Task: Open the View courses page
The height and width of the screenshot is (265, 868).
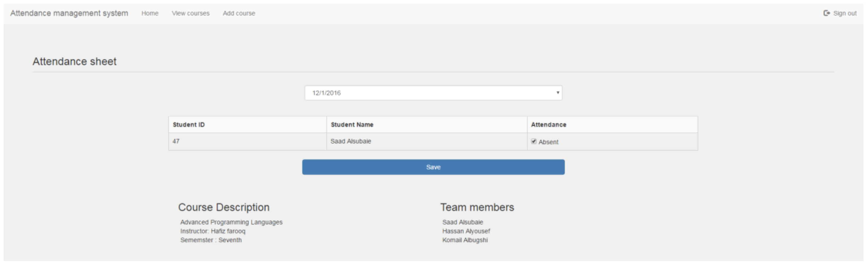Action: click(x=191, y=13)
